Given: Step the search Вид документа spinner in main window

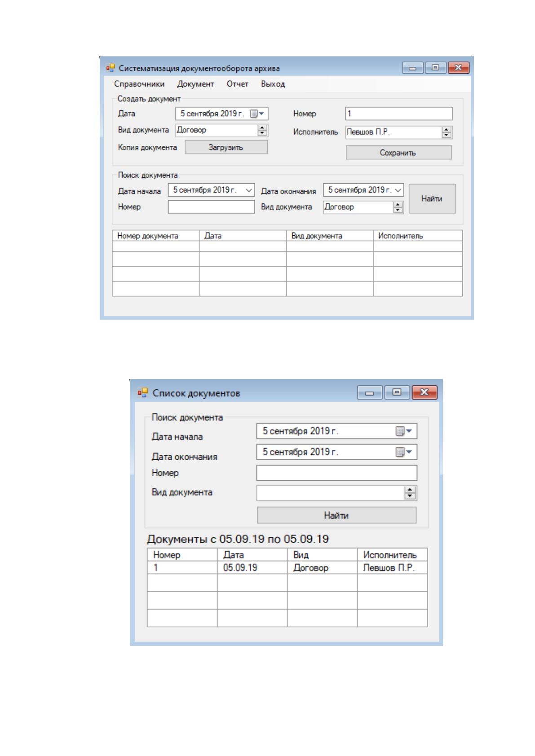Looking at the screenshot, I should [x=398, y=207].
